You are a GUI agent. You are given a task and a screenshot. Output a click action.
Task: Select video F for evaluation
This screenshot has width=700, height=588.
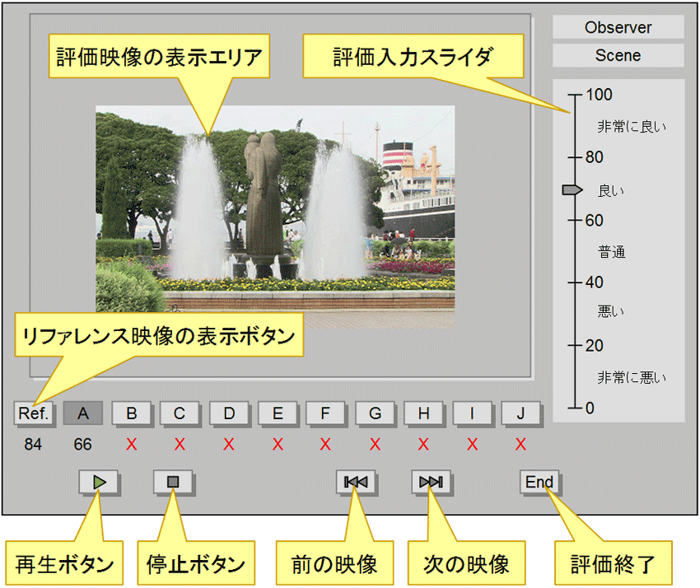point(325,413)
